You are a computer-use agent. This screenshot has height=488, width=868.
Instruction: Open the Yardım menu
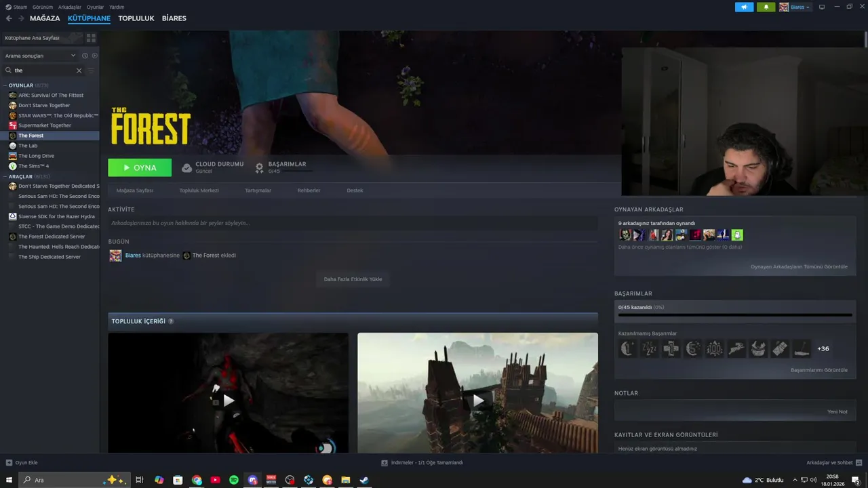[117, 7]
